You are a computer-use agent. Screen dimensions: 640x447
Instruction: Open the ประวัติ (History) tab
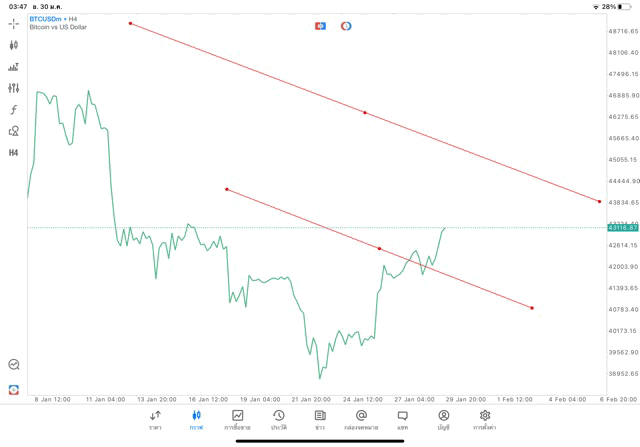click(279, 419)
